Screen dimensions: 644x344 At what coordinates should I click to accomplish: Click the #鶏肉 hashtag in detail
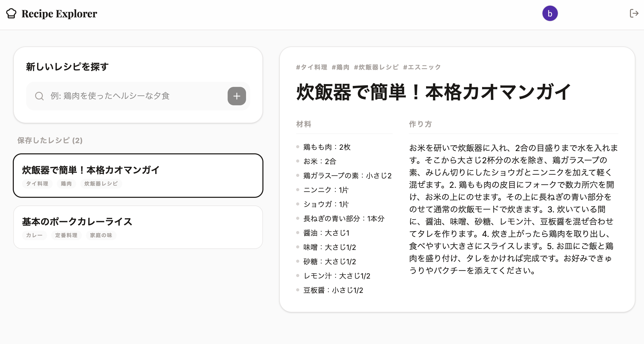[x=340, y=67]
